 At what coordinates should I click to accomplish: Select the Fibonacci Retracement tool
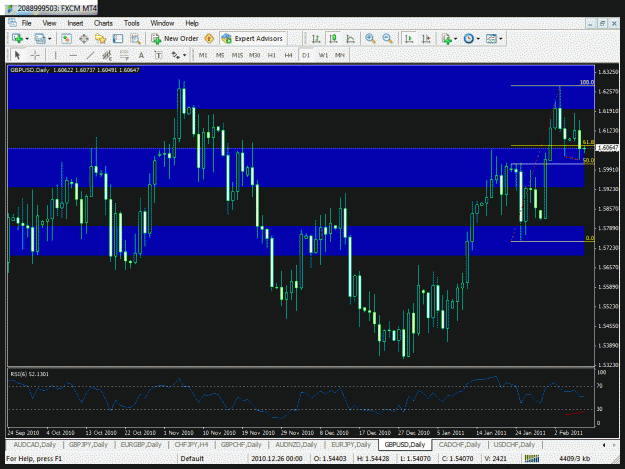click(x=124, y=55)
